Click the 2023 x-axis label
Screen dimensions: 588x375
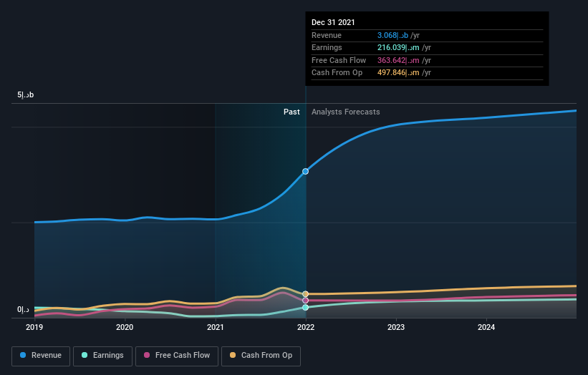tap(396, 327)
